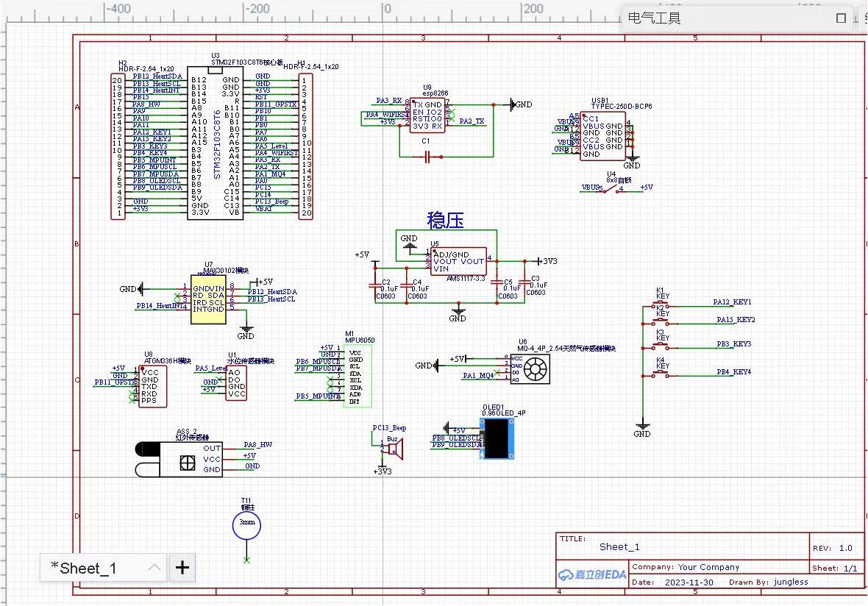Click the EasyEDA logo in title block
Viewport: 868px width, 606px height.
pyautogui.click(x=593, y=574)
